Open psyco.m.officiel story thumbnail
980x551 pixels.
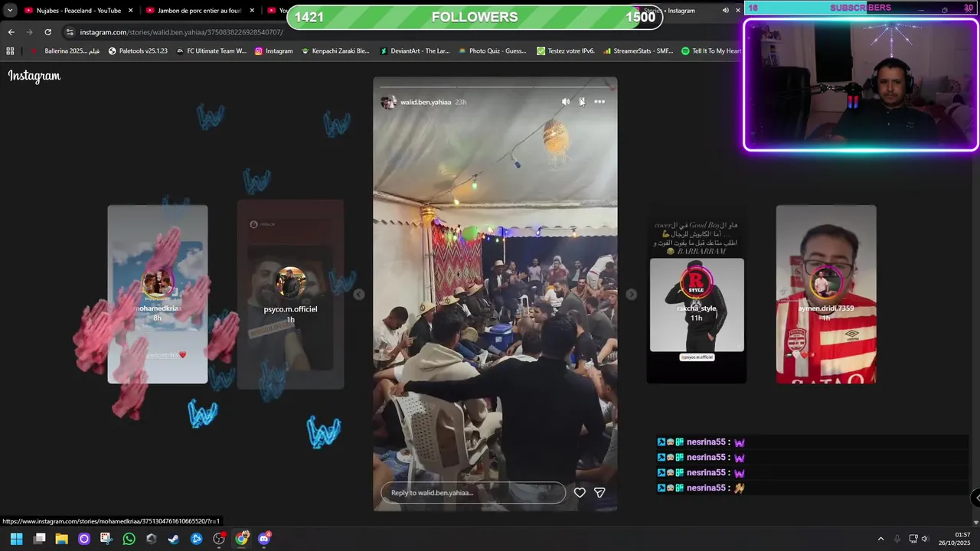click(x=290, y=294)
